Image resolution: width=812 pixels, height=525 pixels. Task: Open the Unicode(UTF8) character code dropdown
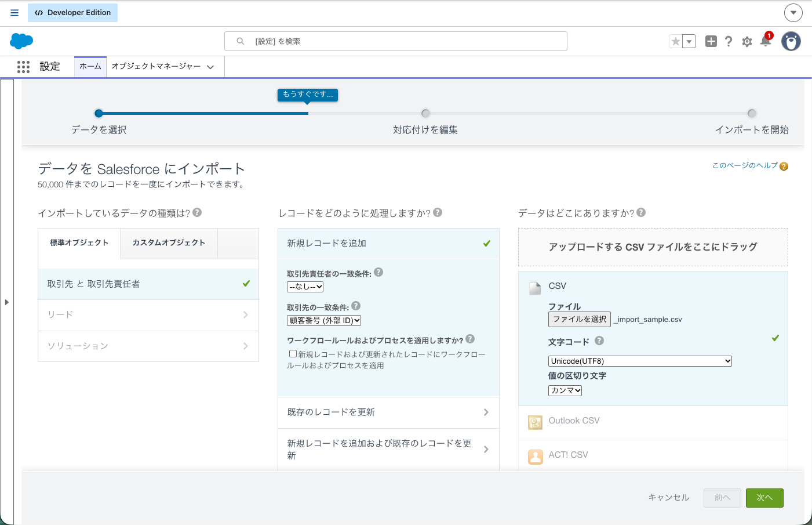[640, 361]
